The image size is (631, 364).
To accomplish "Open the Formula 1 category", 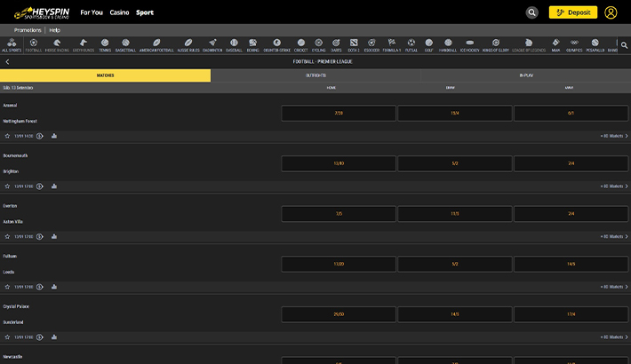I will tap(391, 44).
